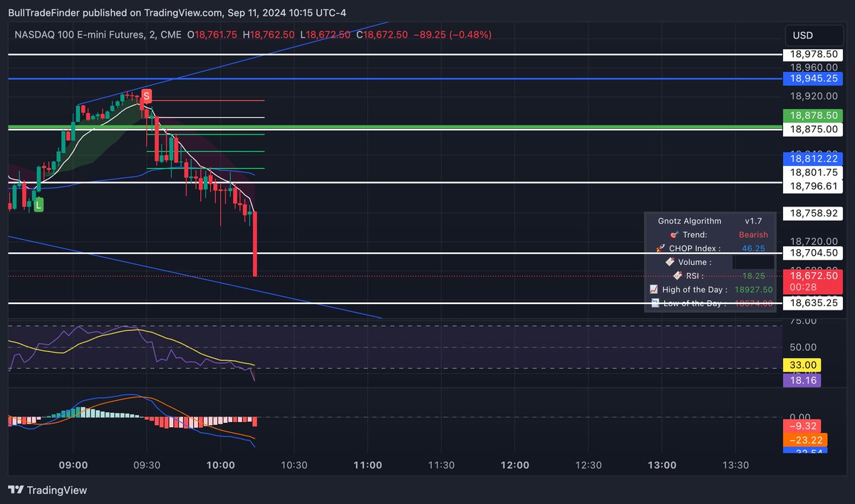Click the 18,758.92 price label

point(813,212)
